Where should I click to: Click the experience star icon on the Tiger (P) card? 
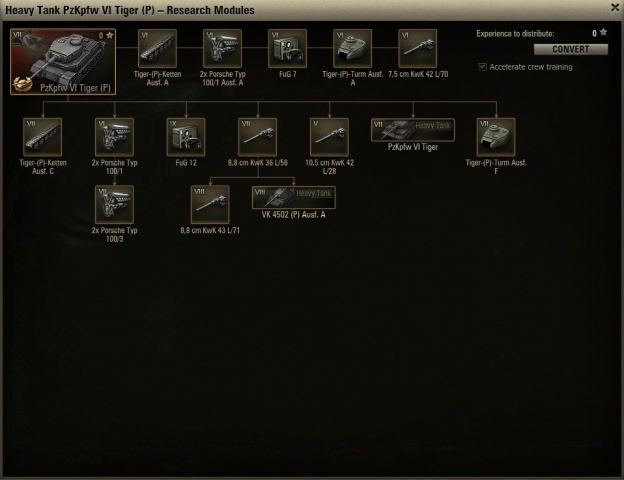coord(110,35)
